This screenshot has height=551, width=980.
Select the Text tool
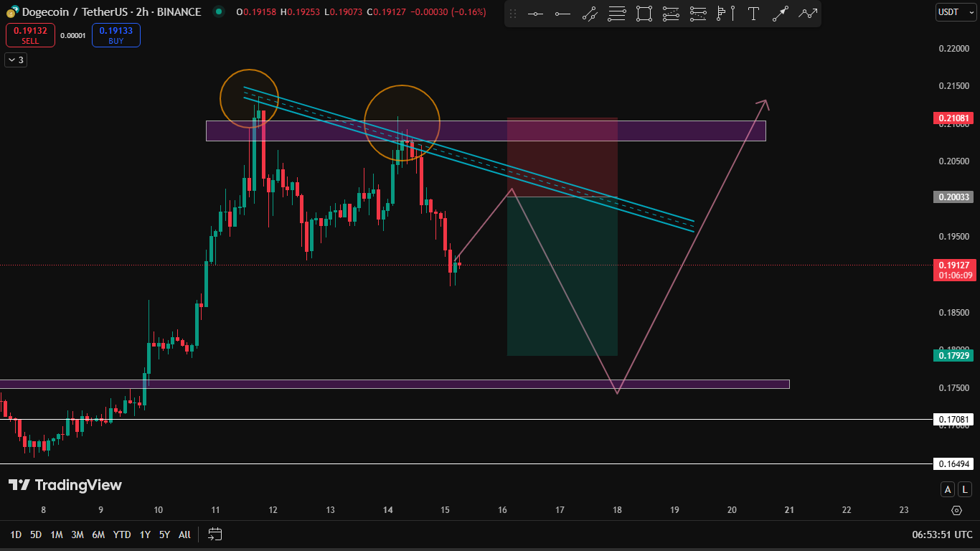(753, 14)
